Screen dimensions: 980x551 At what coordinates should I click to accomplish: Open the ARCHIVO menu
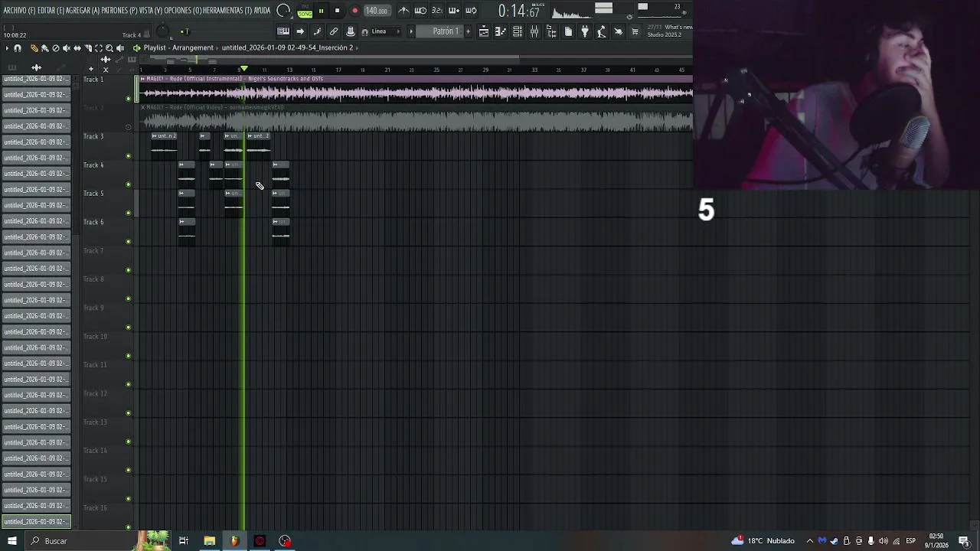pyautogui.click(x=19, y=11)
